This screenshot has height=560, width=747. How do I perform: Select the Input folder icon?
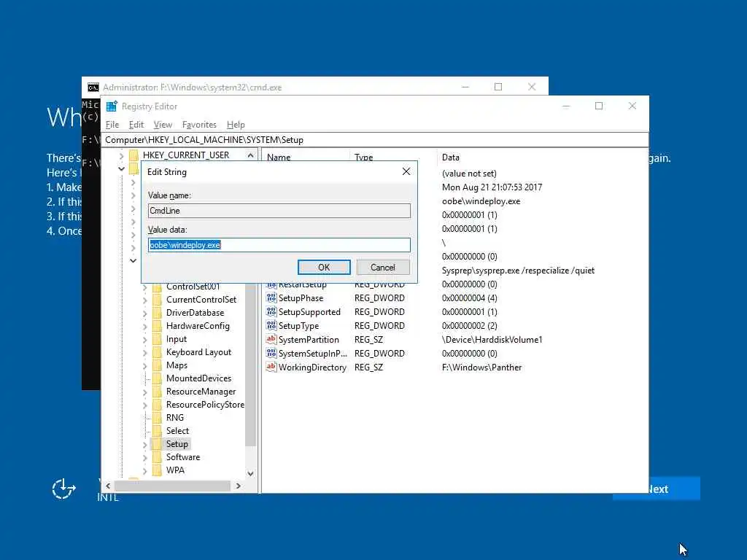coord(158,339)
